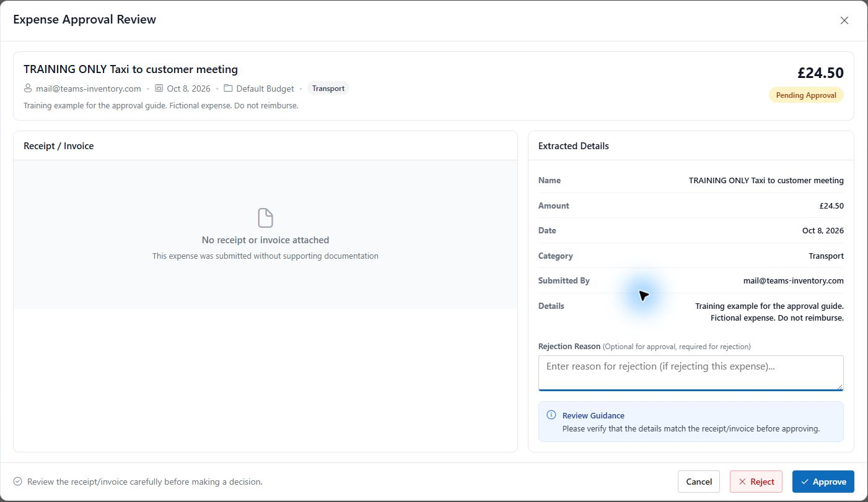Click the Default Budget label
Image resolution: width=868 pixels, height=502 pixels.
[x=265, y=89]
